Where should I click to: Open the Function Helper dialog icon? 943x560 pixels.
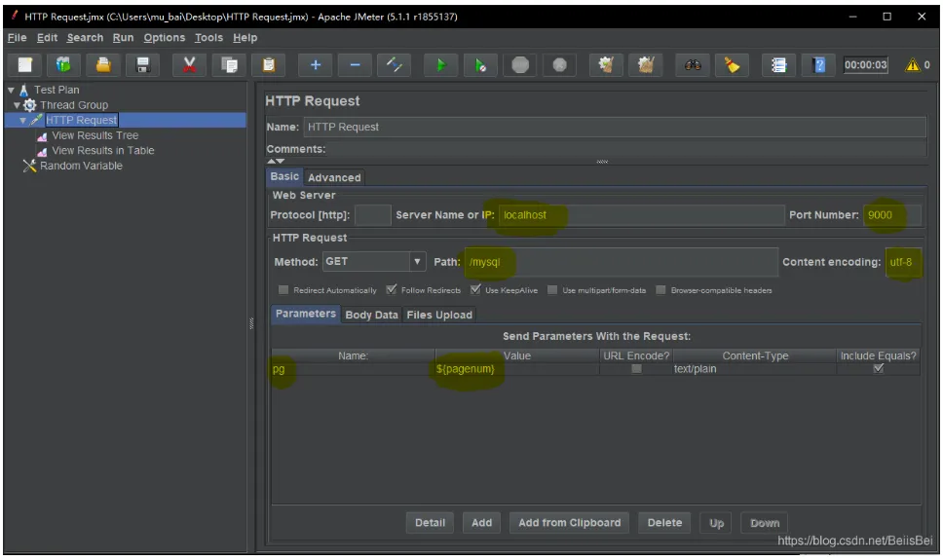(778, 65)
